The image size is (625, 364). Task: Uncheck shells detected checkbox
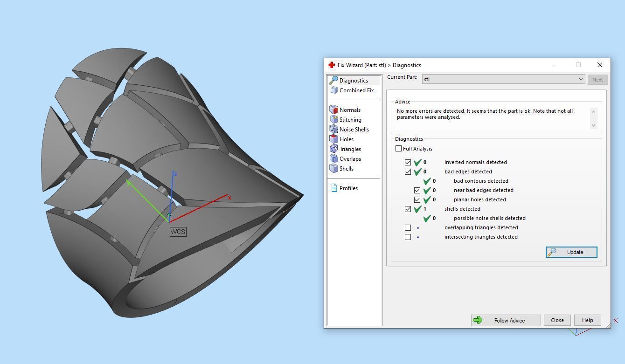pyautogui.click(x=408, y=209)
